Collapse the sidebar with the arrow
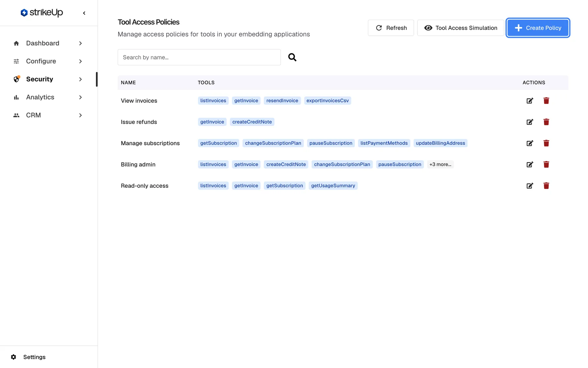The image size is (588, 368). pyautogui.click(x=84, y=13)
